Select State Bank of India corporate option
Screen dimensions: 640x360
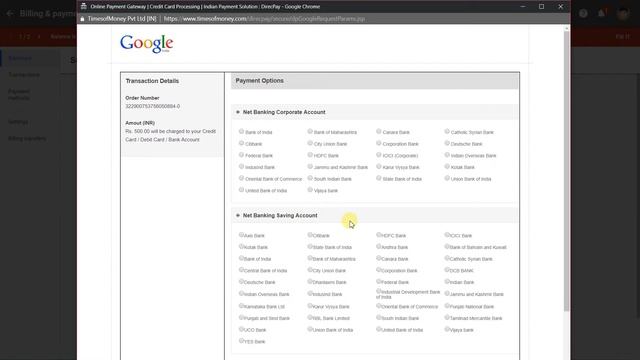[379, 178]
